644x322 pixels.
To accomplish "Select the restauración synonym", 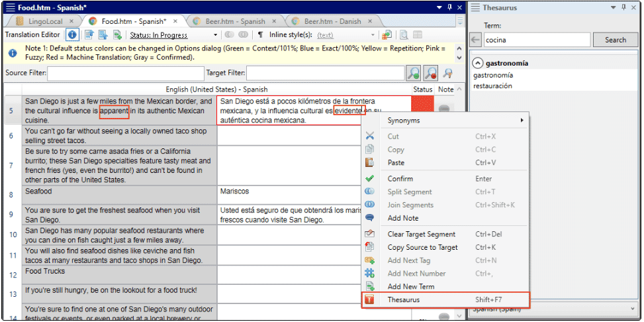I will [x=492, y=86].
